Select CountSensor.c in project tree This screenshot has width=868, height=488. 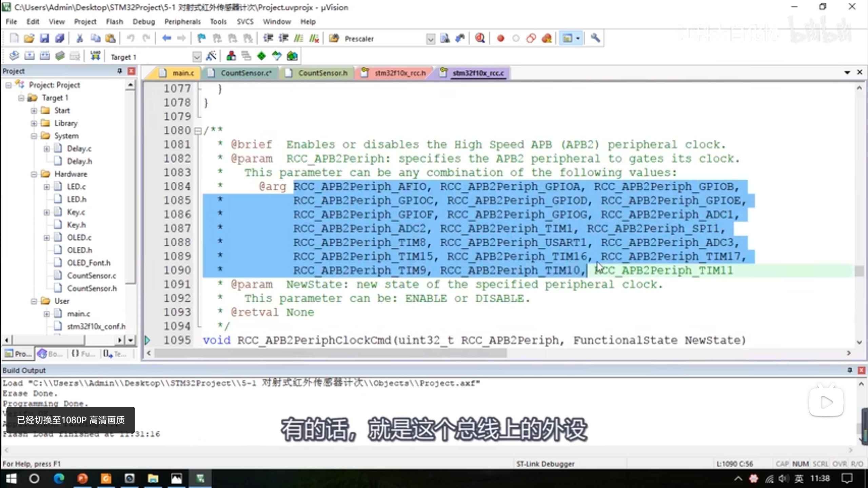[92, 276]
